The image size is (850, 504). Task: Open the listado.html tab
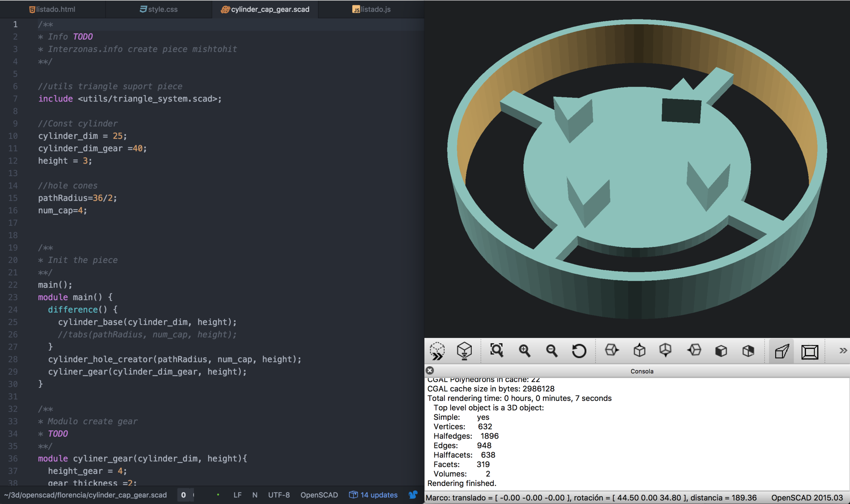point(52,9)
